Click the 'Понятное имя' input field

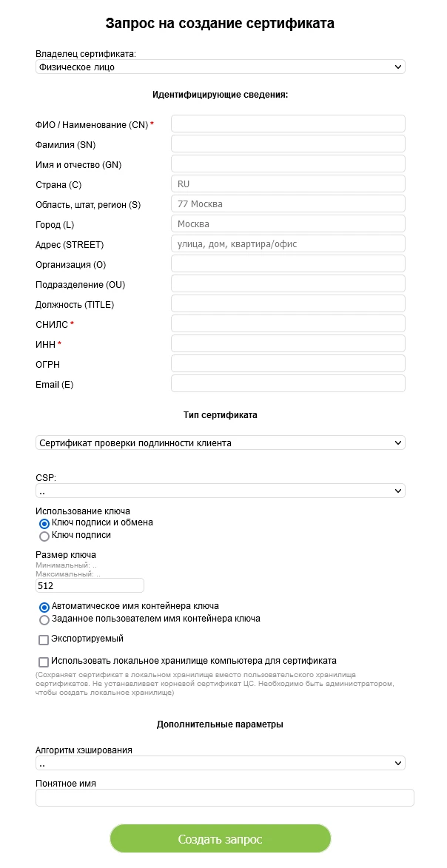click(224, 798)
